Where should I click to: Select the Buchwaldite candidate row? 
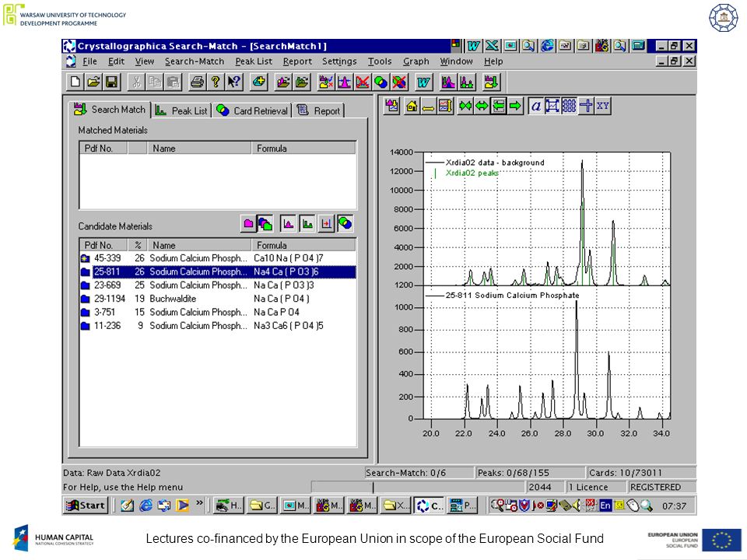(218, 299)
